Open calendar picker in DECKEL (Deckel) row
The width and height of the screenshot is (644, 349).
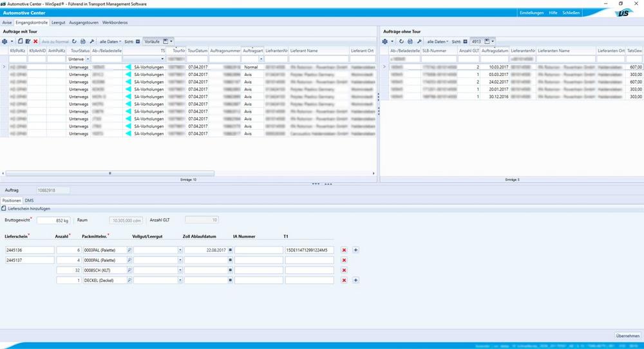click(231, 280)
